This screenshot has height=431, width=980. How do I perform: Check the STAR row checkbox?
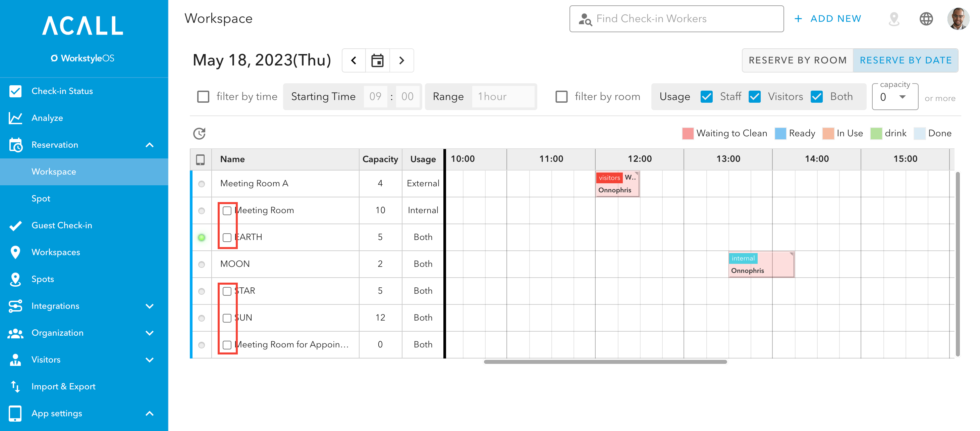tap(227, 291)
